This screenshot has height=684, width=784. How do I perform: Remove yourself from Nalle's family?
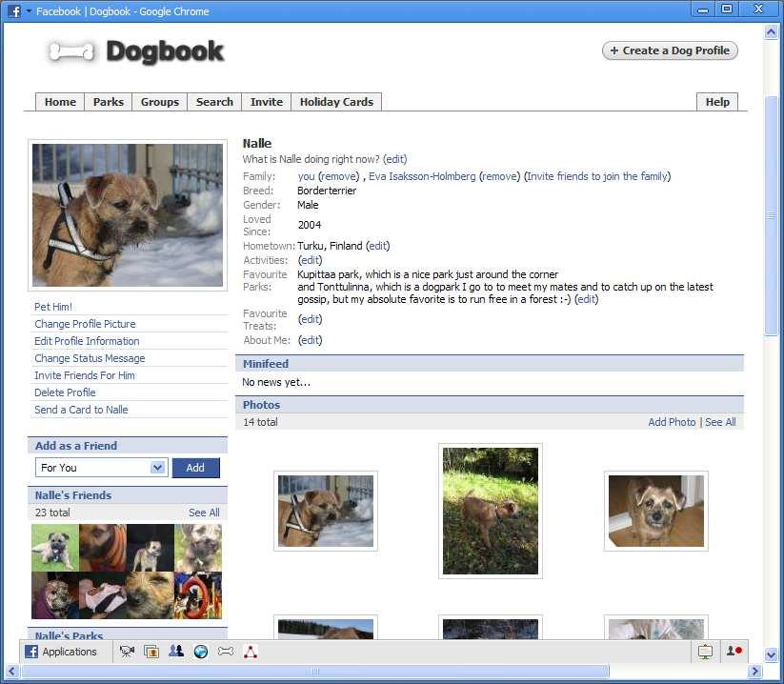(x=339, y=176)
